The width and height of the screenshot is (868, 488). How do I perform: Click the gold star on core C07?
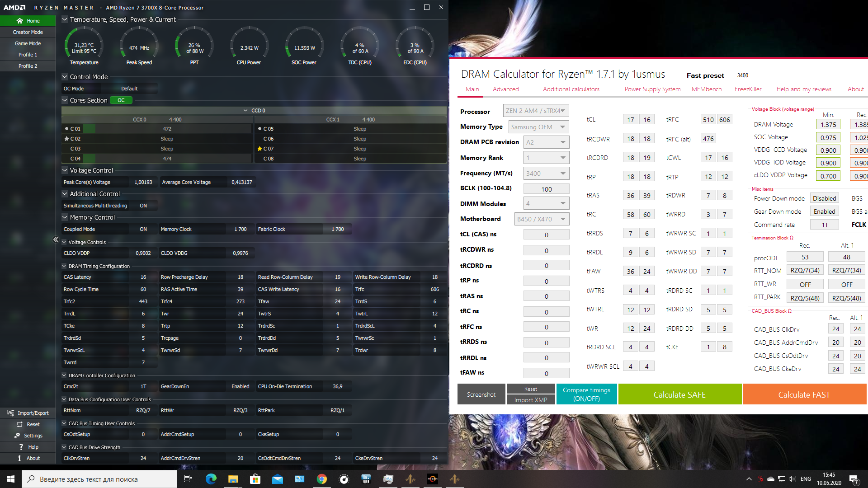point(259,149)
